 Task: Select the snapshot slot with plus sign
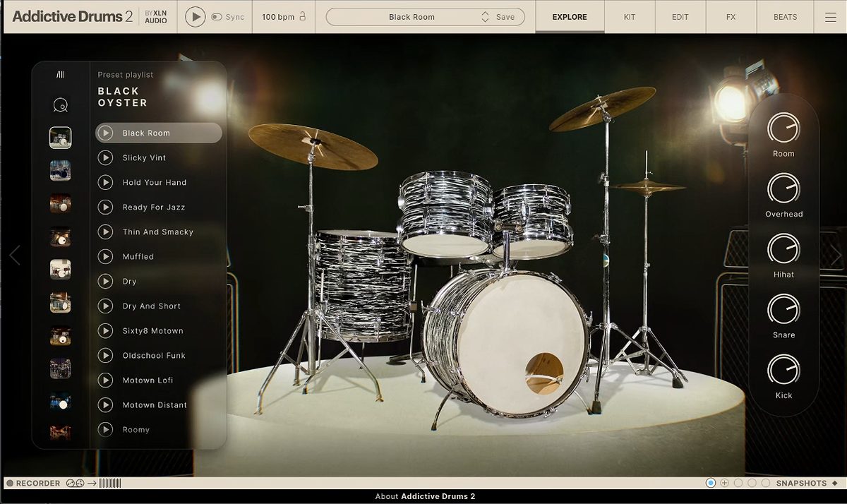(x=724, y=484)
